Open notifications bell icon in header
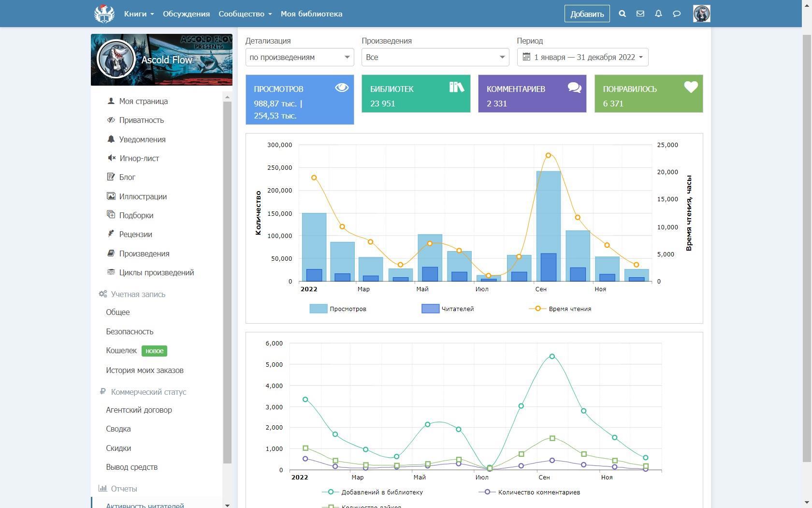Viewport: 812px width, 508px height. [658, 14]
